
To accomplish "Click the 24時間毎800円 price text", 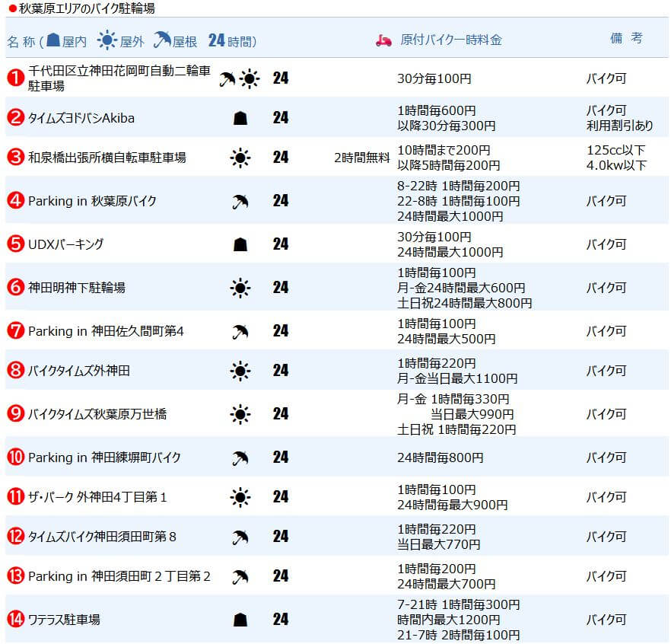I will coord(440,457).
